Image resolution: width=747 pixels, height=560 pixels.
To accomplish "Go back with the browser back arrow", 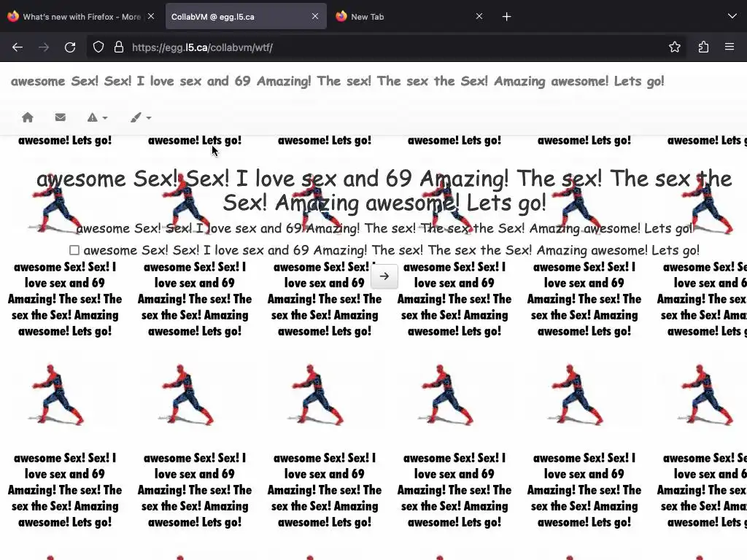I will click(x=18, y=47).
